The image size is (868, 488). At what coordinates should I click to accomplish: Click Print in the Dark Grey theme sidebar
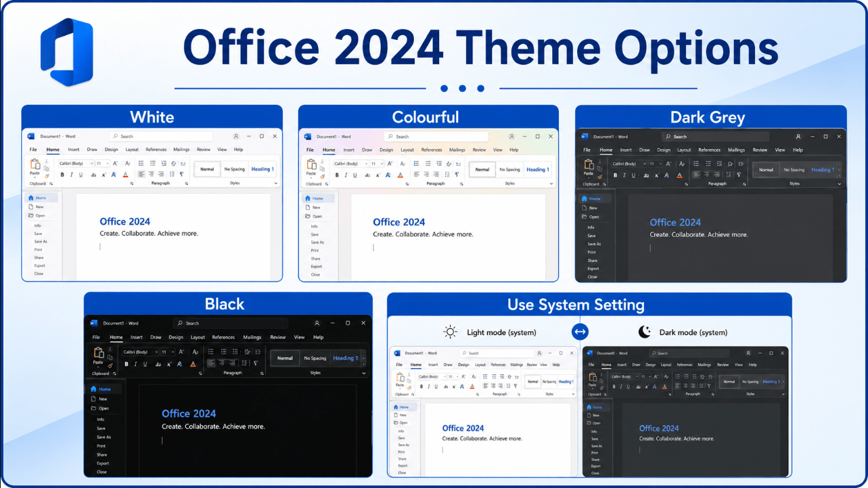point(592,252)
